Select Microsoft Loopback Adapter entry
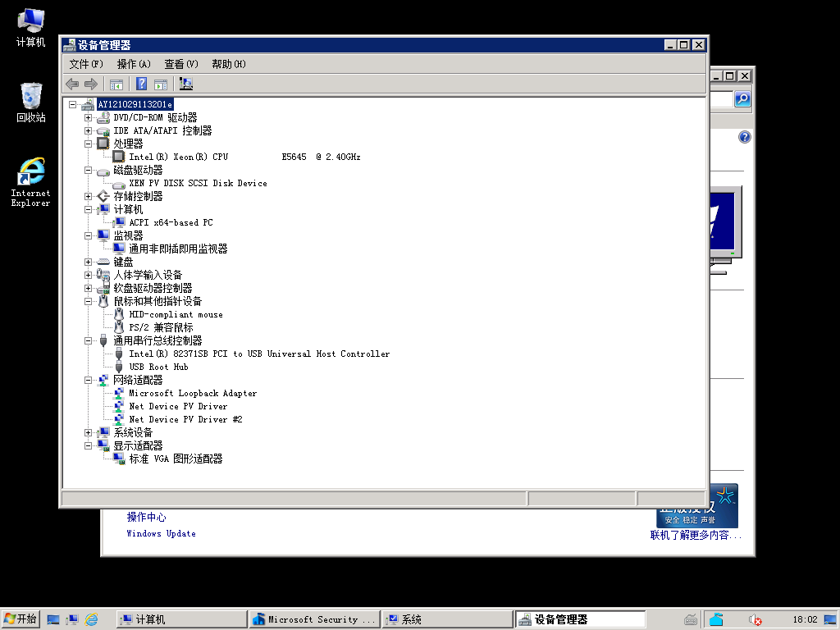The width and height of the screenshot is (840, 630). pos(193,393)
